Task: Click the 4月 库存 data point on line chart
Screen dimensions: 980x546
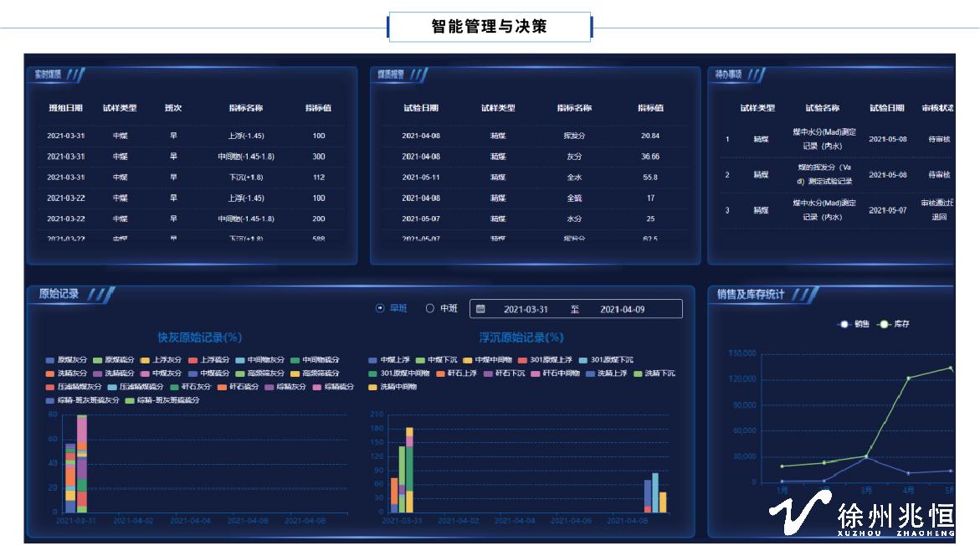Action: [909, 378]
